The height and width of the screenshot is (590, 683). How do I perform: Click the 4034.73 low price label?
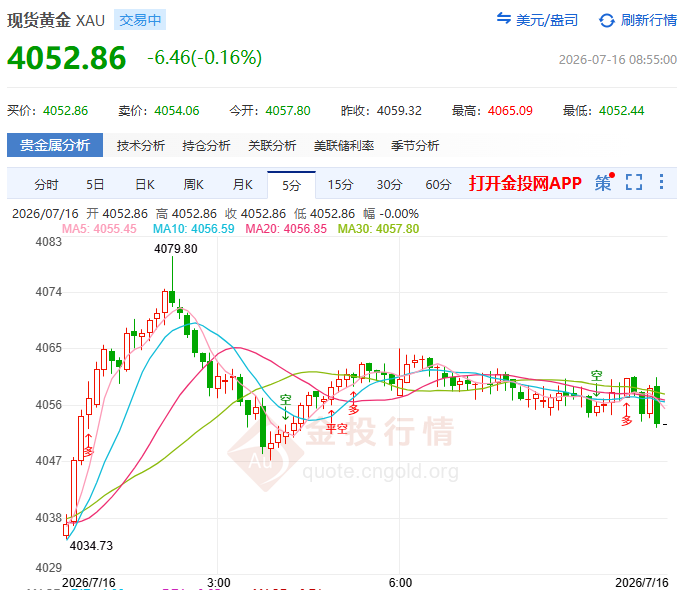[91, 546]
